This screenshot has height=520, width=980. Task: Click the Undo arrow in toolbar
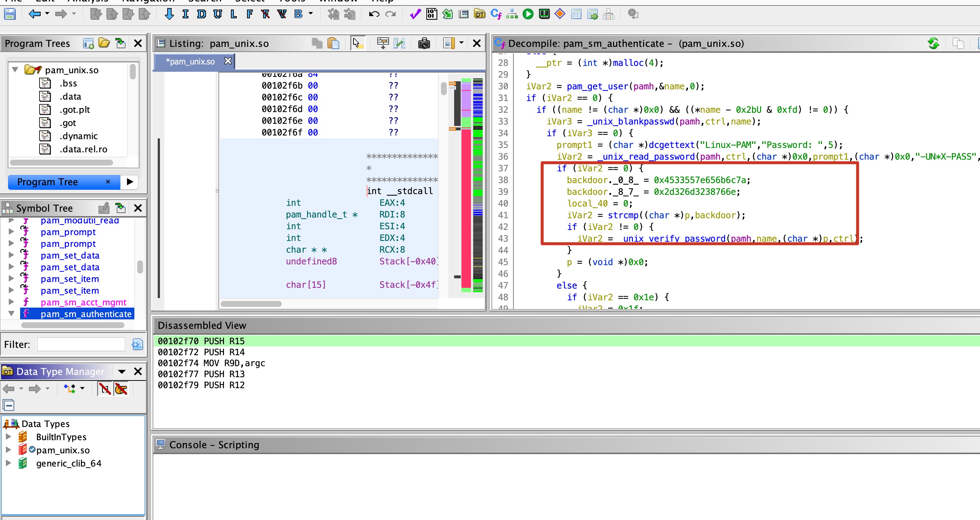pos(374,14)
